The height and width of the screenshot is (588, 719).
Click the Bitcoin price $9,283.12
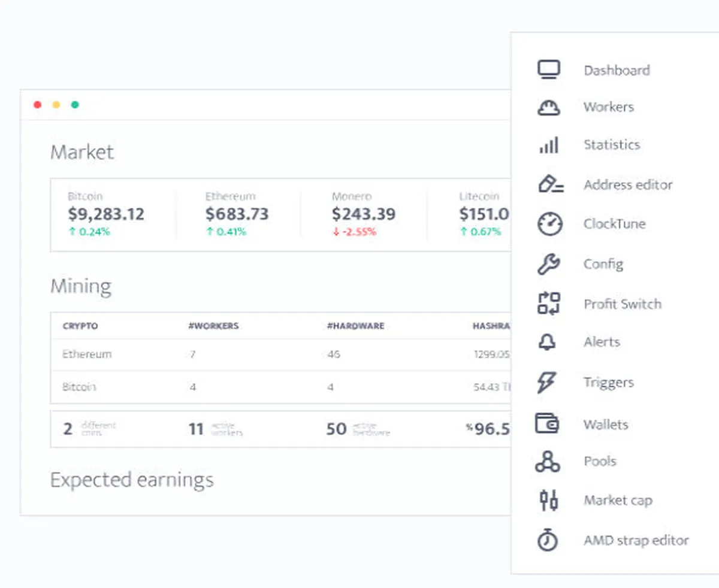coord(105,214)
